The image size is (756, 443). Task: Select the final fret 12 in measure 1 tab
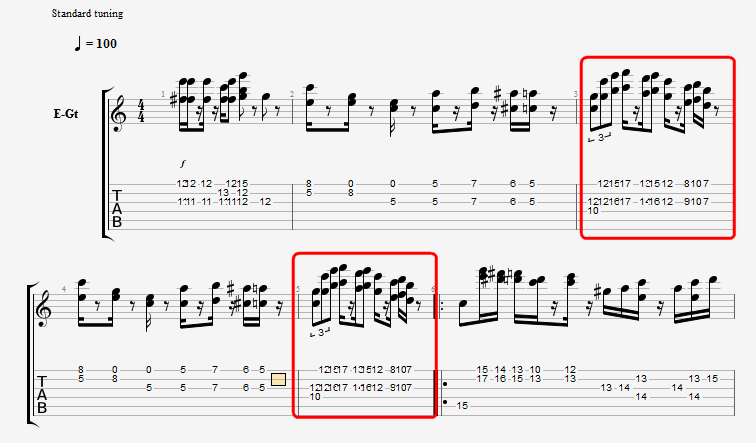pyautogui.click(x=265, y=201)
